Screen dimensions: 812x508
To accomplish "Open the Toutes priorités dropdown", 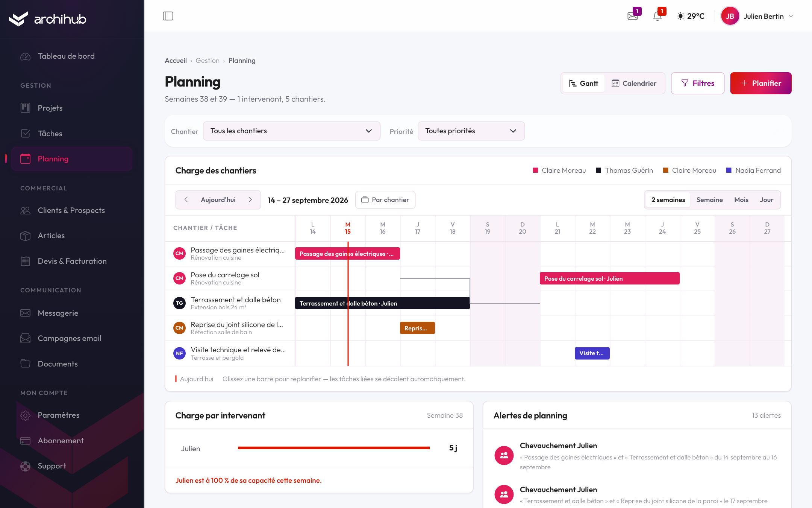I will coord(471,131).
